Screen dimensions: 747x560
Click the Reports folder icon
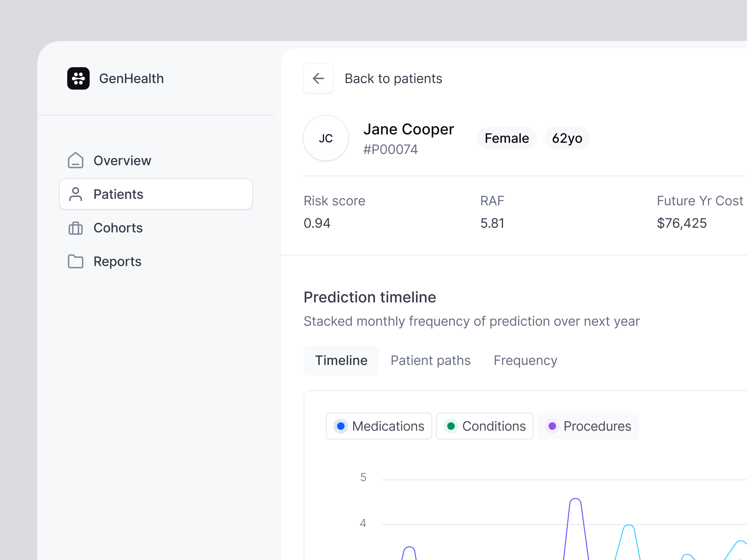75,261
